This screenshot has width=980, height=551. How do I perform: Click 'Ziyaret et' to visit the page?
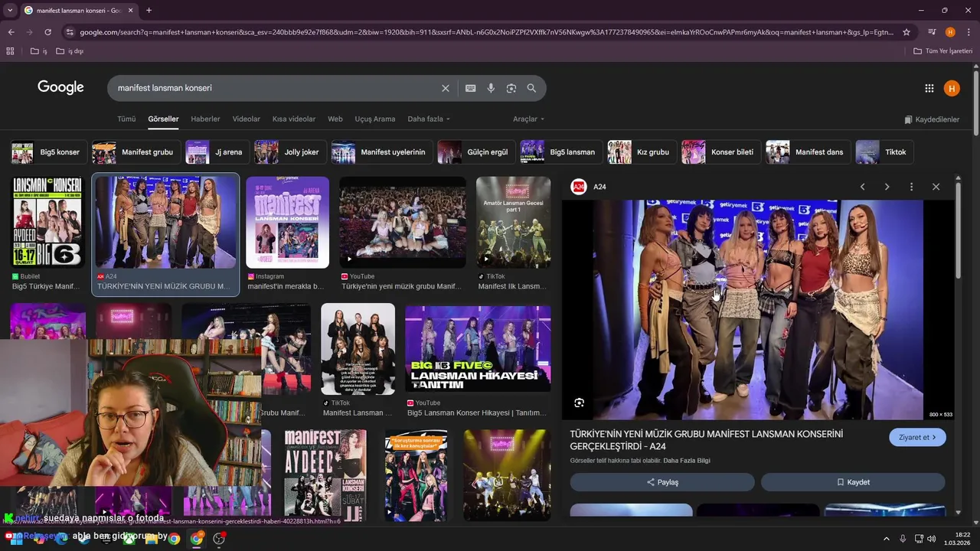(x=917, y=438)
